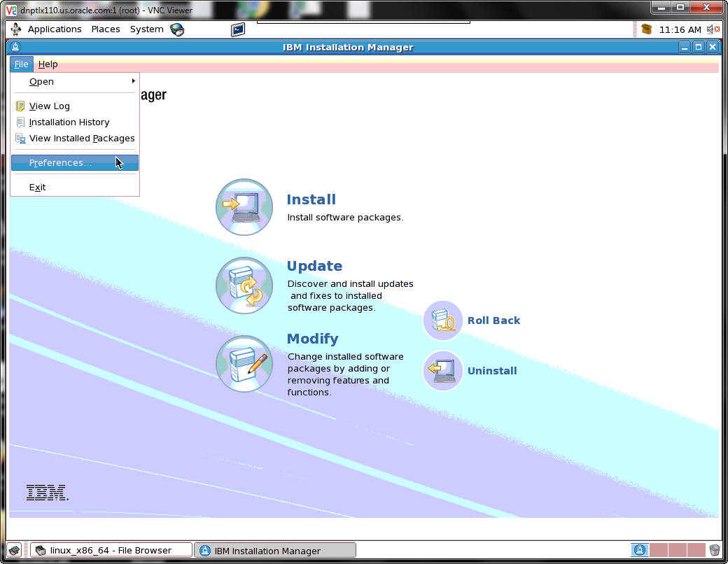
Task: Switch to the second workspace cell
Action: 659,551
